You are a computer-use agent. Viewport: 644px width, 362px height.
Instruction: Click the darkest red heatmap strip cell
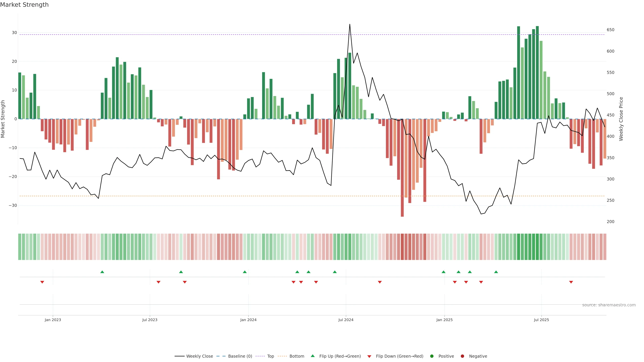click(402, 247)
